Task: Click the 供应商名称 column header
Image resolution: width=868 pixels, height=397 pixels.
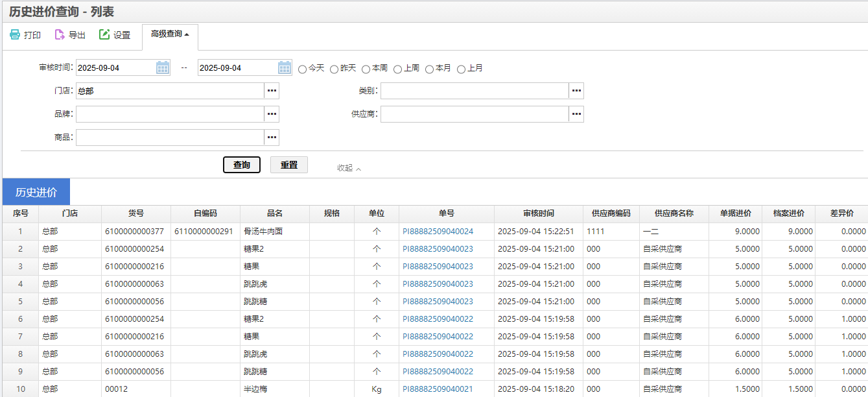Action: [x=674, y=214]
